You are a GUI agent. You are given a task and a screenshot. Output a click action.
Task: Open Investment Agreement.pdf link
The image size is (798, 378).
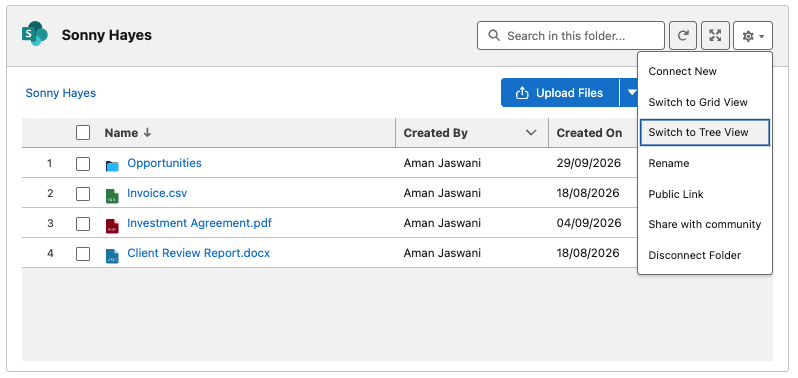(200, 223)
